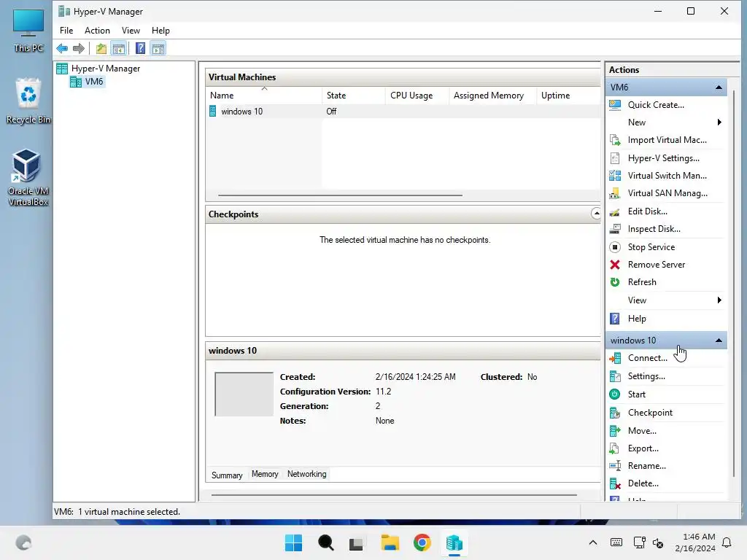Click the Virtual Machines horizontal scrollbar
Viewport: 747px width, 560px height.
pyautogui.click(x=340, y=195)
